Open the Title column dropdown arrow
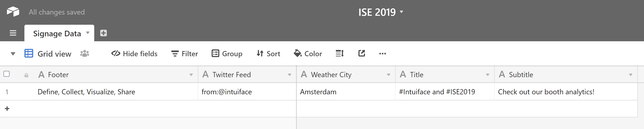Screen dimensions: 644x129 click(x=488, y=75)
